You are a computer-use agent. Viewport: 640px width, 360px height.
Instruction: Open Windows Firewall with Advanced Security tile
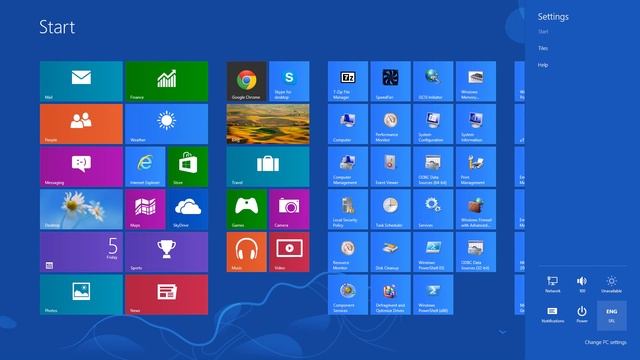pyautogui.click(x=476, y=209)
